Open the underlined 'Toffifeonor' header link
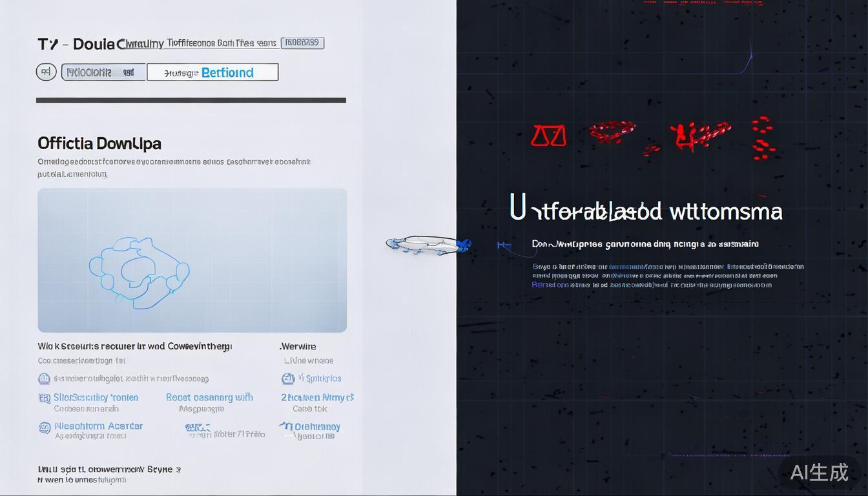 coord(222,43)
